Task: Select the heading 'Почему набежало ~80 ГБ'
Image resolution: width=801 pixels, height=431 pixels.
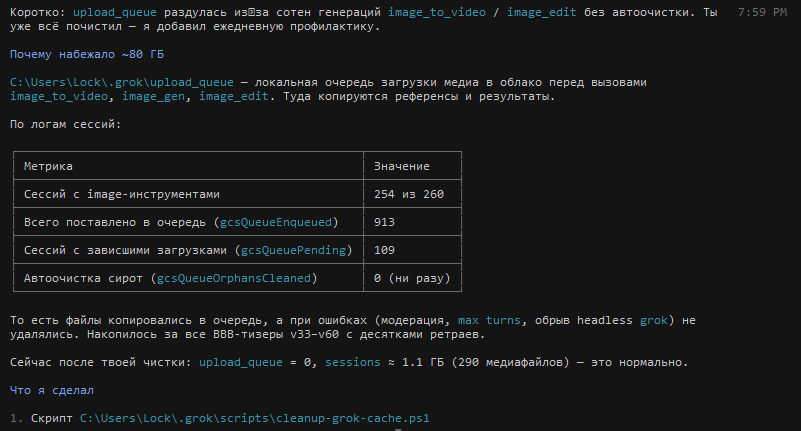Action: click(x=87, y=54)
